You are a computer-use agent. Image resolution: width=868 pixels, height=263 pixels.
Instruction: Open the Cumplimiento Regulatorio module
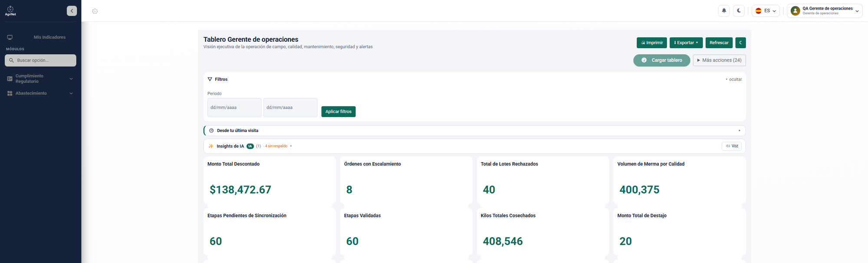click(40, 79)
